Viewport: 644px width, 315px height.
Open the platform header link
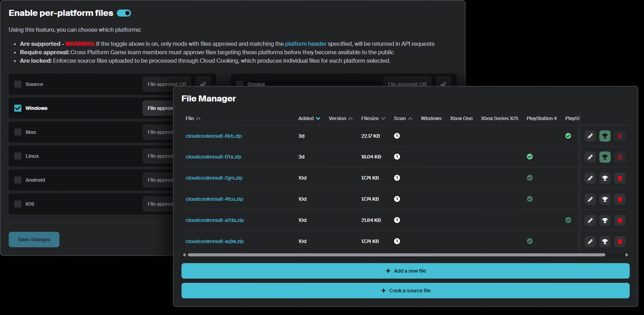(305, 44)
